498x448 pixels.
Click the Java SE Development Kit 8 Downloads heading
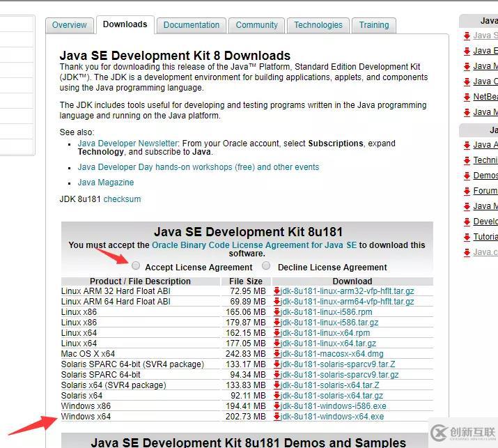175,56
